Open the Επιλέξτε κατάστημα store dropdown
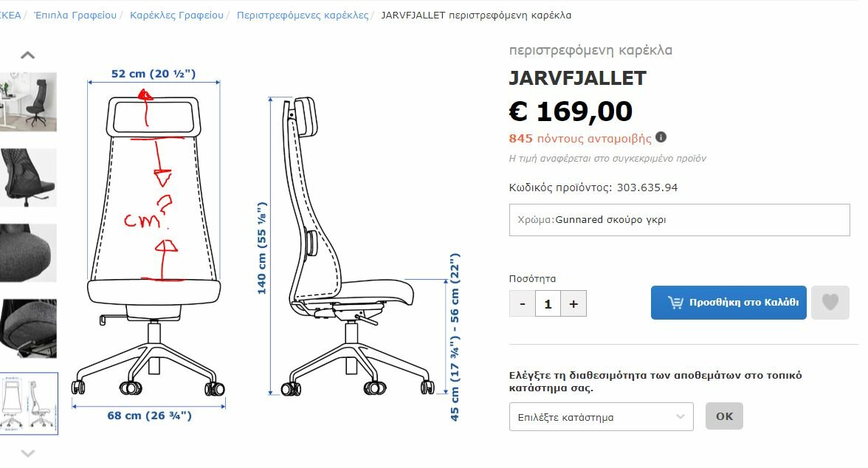 click(601, 417)
